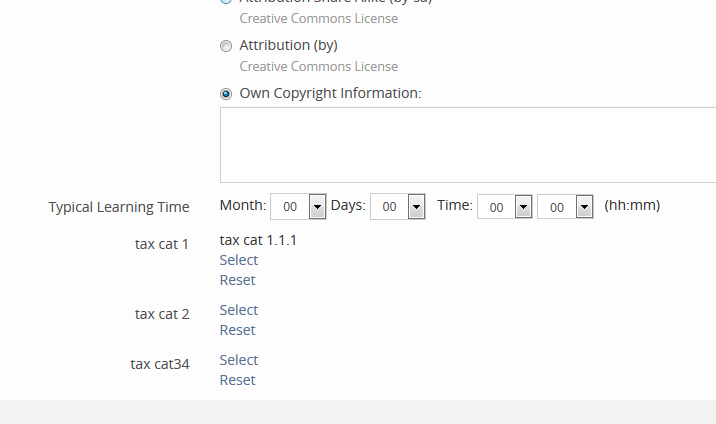Click the tax cat 1 row label
This screenshot has width=716, height=424.
[x=162, y=244]
